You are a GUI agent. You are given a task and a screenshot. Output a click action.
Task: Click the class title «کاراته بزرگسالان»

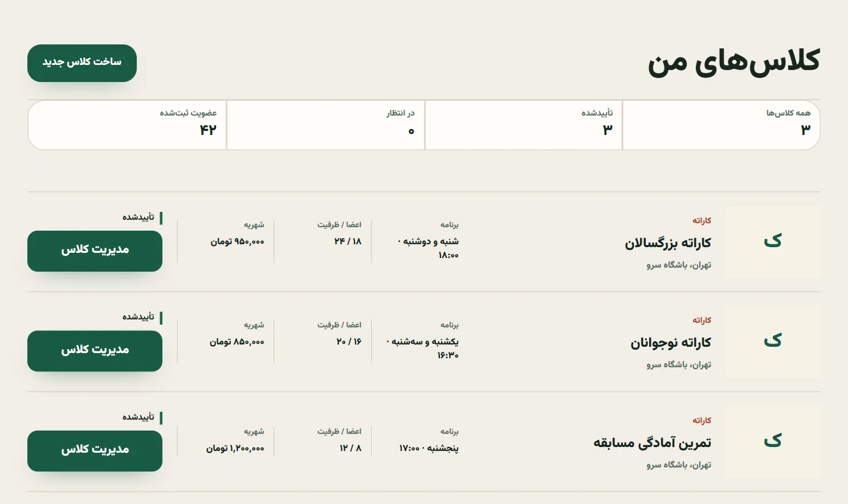[668, 243]
